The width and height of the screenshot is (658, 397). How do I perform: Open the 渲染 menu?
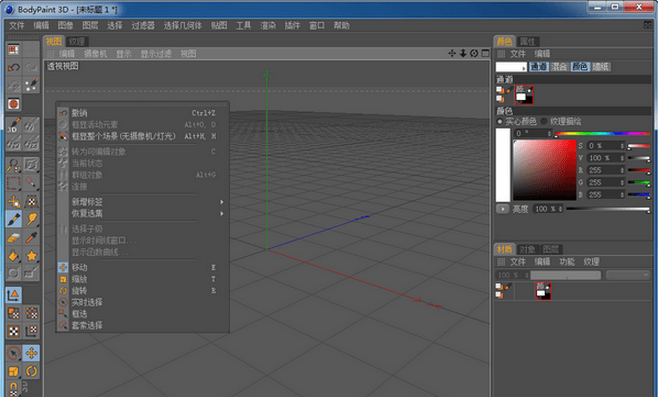point(268,26)
